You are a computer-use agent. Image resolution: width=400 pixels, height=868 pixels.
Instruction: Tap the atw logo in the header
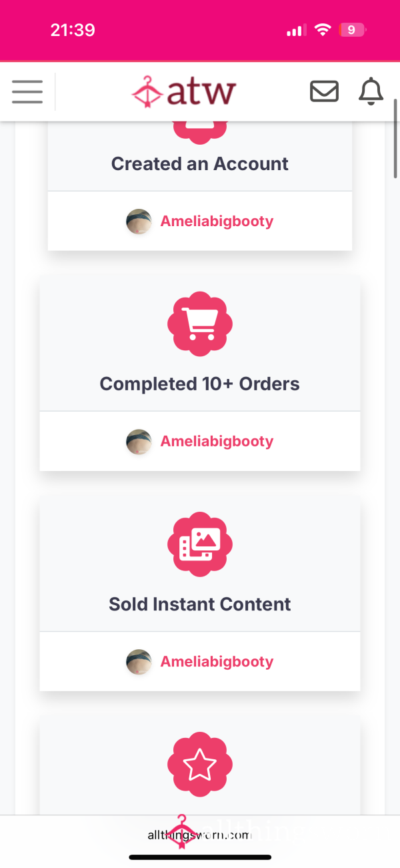(x=184, y=91)
